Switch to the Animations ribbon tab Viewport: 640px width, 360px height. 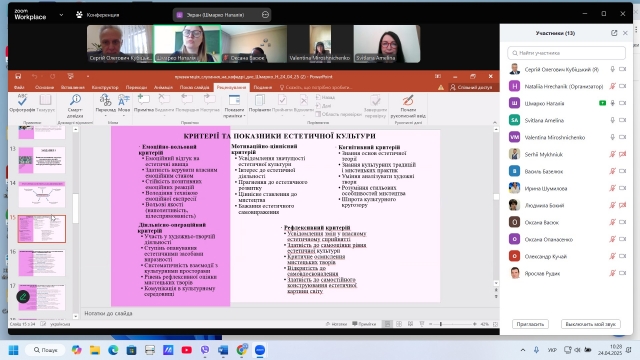pyautogui.click(x=163, y=87)
